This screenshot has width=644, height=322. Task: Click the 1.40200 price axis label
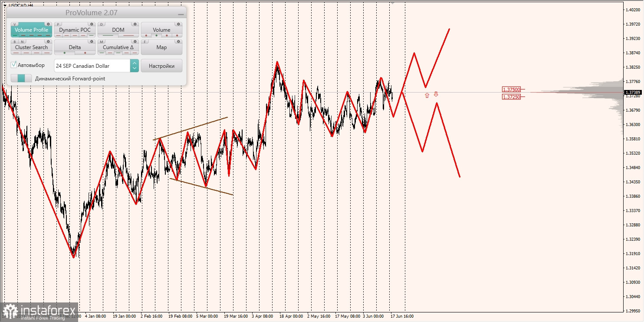pos(633,10)
